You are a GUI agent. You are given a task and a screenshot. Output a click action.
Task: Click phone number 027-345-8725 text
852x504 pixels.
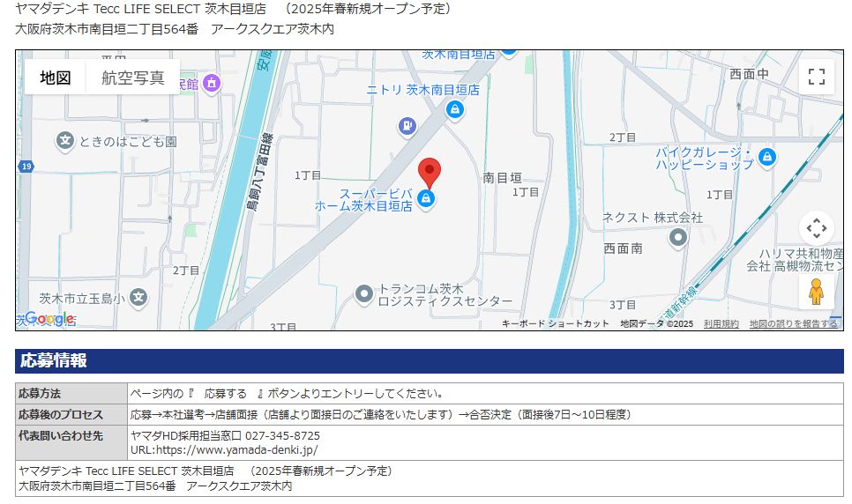tap(282, 435)
